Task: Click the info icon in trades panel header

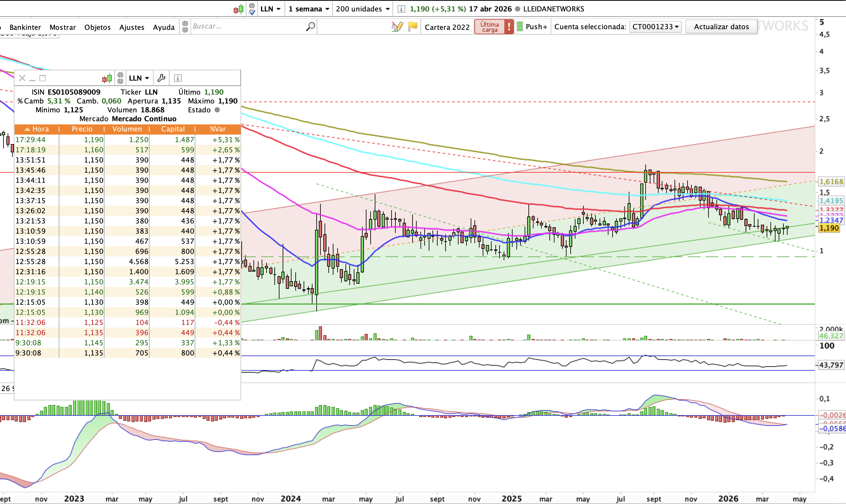Action: point(178,78)
